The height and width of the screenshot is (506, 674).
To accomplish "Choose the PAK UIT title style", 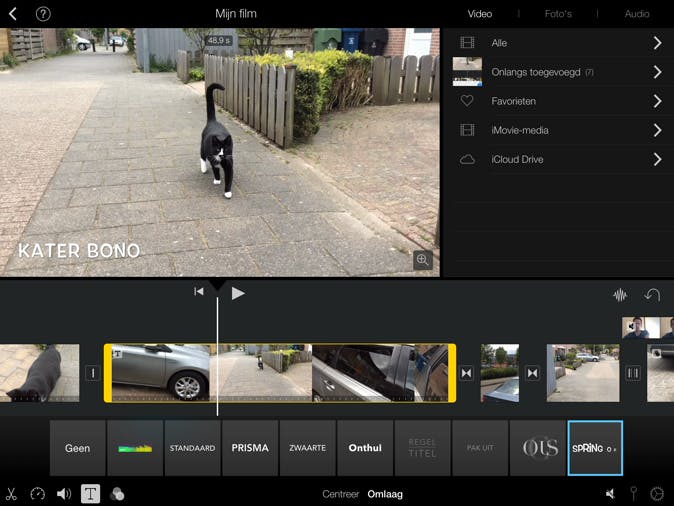I will click(480, 448).
